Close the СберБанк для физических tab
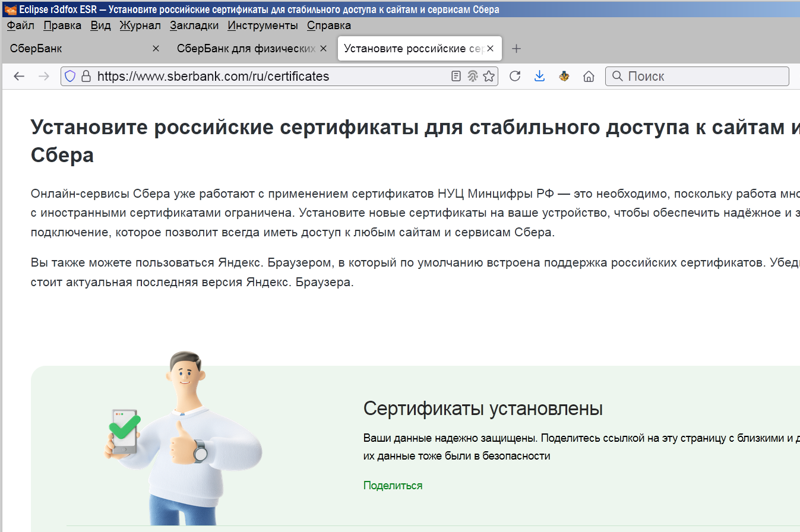The width and height of the screenshot is (800, 532). point(323,49)
